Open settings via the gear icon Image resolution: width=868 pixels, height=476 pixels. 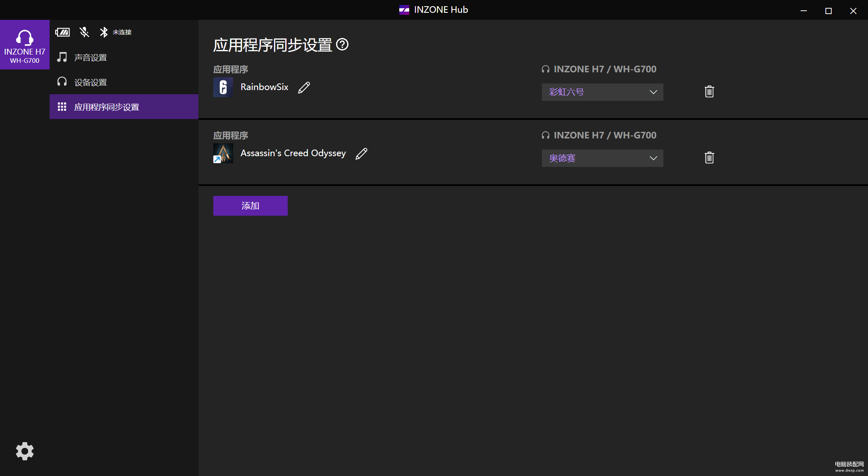(x=25, y=451)
